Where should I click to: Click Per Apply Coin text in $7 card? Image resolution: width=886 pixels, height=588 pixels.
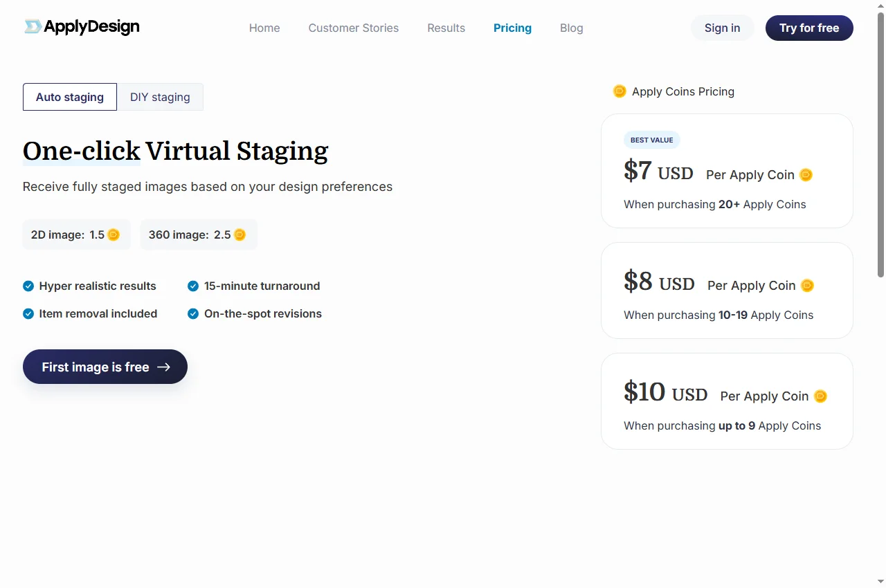750,175
